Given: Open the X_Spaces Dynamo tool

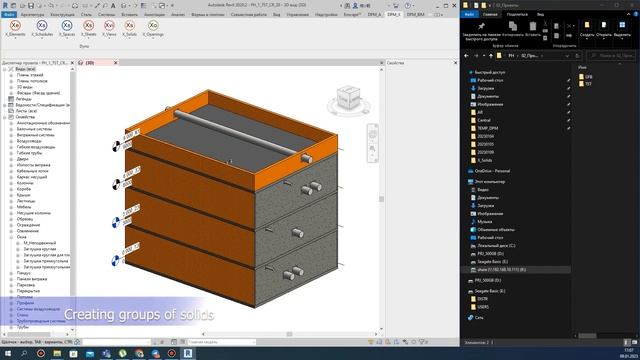Looking at the screenshot, I should click(x=67, y=28).
